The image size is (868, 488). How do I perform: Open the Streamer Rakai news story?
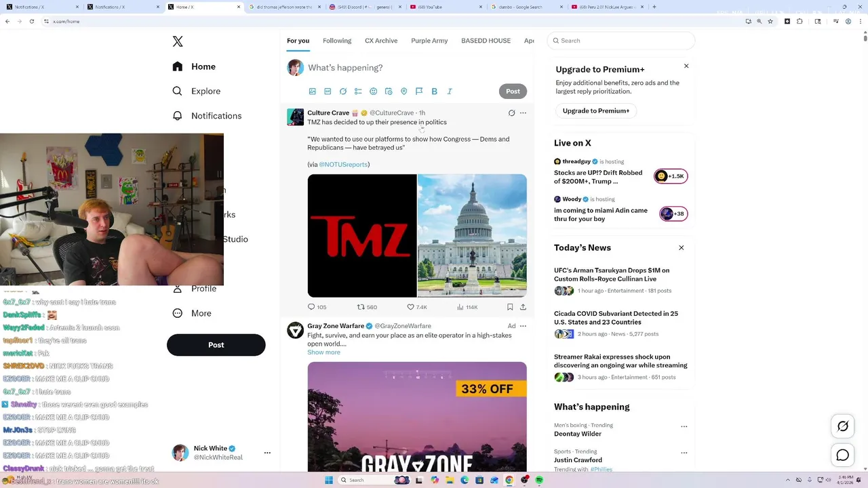tap(620, 367)
